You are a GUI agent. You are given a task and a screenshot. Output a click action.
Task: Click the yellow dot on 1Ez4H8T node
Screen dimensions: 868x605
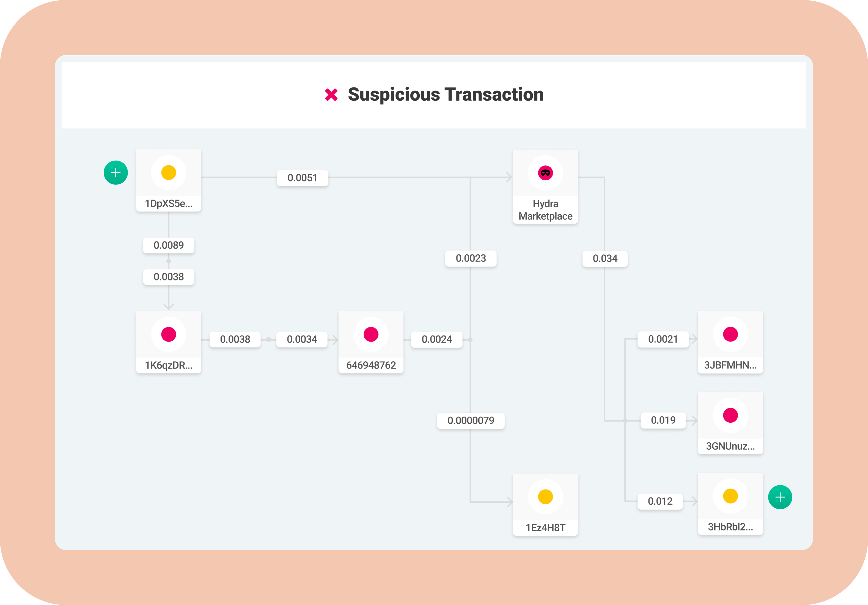pyautogui.click(x=545, y=497)
